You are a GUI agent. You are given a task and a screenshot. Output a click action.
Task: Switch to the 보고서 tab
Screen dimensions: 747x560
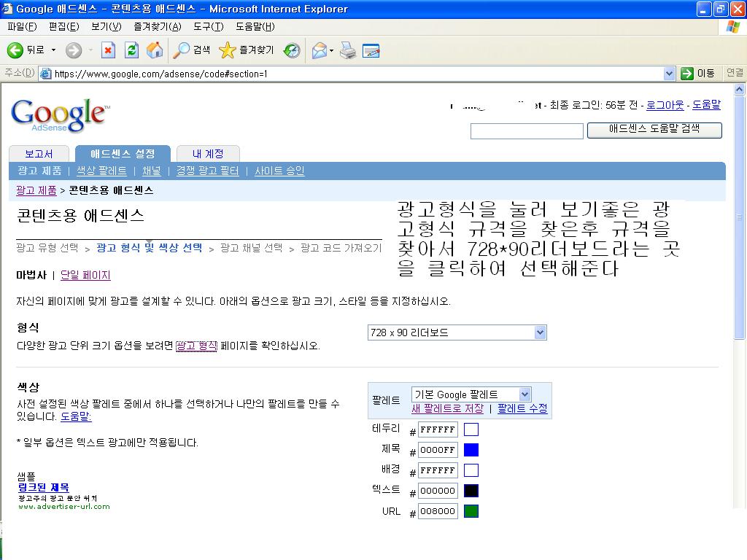[x=39, y=154]
